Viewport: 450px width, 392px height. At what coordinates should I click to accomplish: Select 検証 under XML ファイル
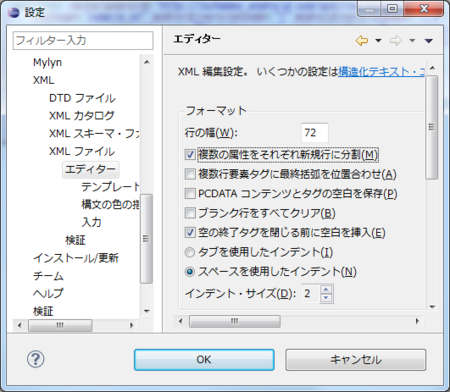coord(75,240)
